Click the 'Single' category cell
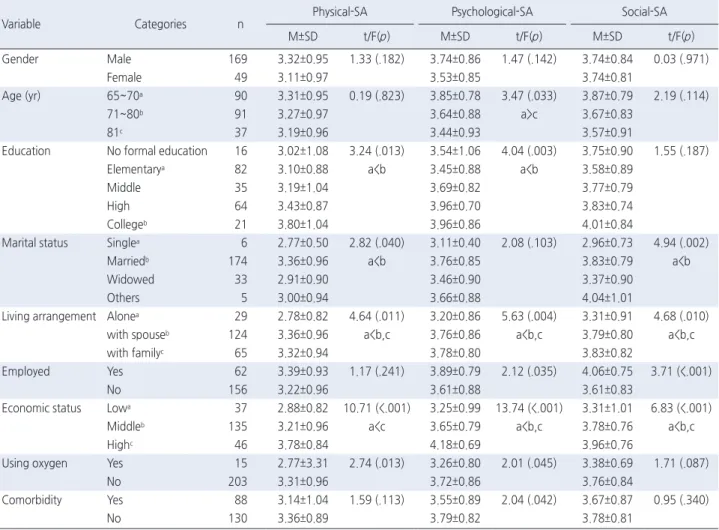719x530 pixels. click(123, 243)
